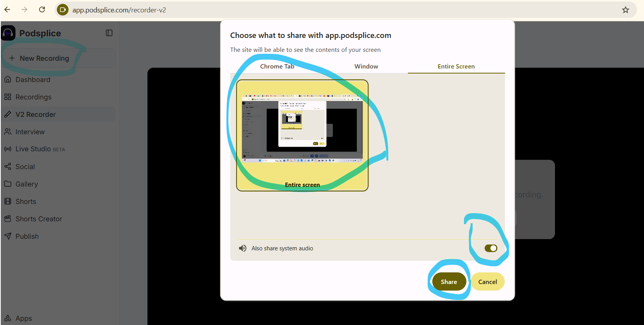Collapse the sidebar with the panel icon

(x=109, y=33)
